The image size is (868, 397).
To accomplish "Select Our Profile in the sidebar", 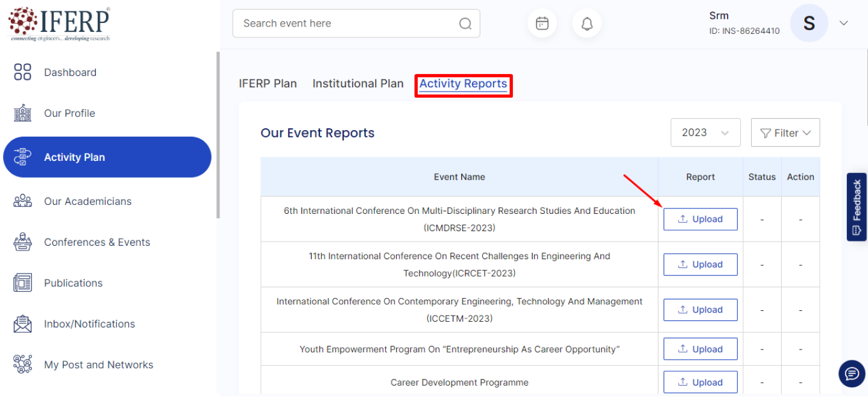I will click(69, 113).
